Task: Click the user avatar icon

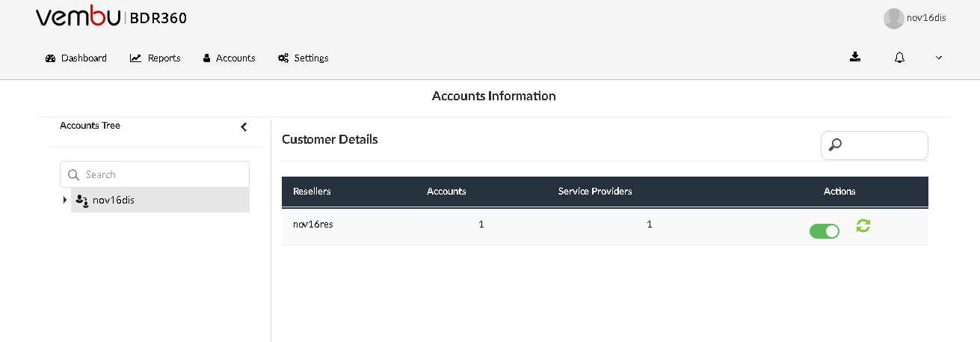Action: [x=893, y=19]
